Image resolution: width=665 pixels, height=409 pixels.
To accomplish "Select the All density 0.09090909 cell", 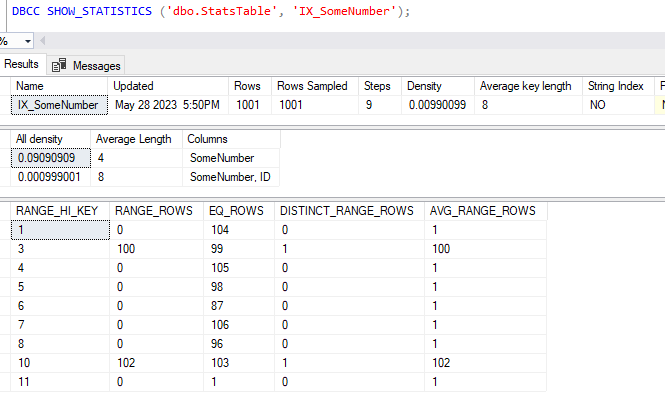I will (x=50, y=158).
